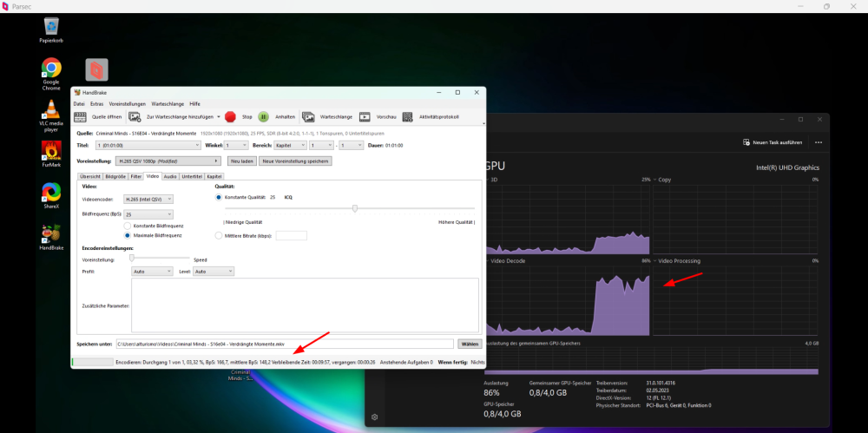Click the add to queue picture icon
The image size is (868, 433).
(x=135, y=117)
